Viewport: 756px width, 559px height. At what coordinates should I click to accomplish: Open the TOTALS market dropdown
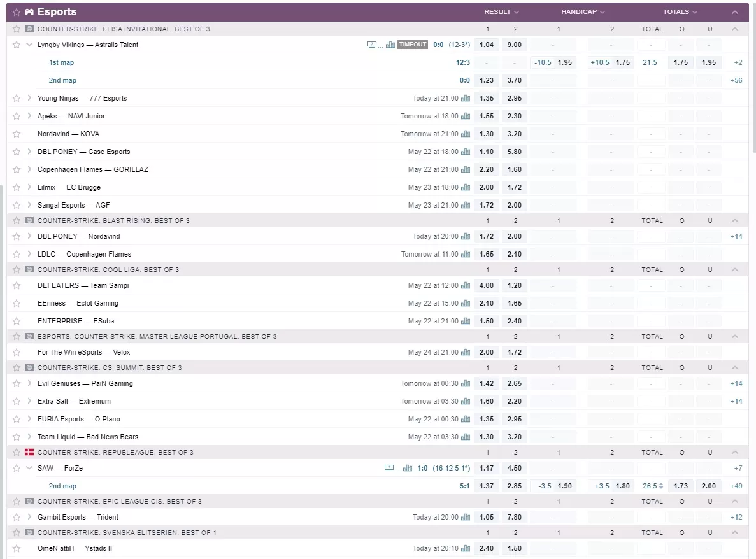680,12
